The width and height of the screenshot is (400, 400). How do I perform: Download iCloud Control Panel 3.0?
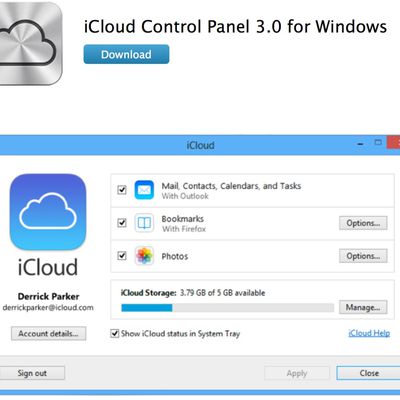126,54
